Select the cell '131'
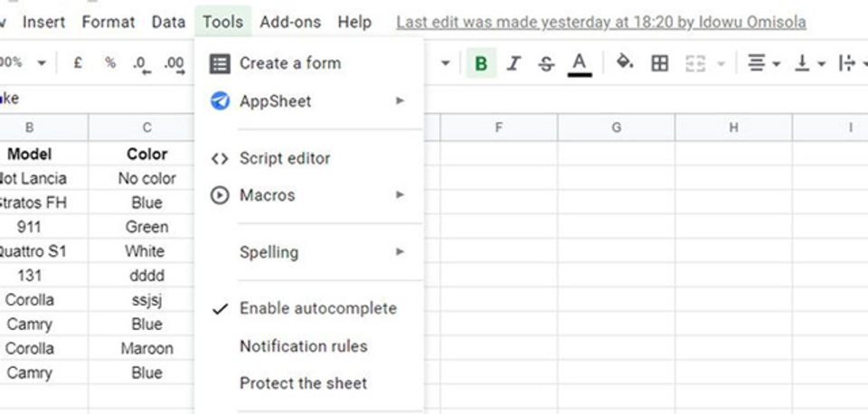The image size is (868, 414). [x=43, y=276]
